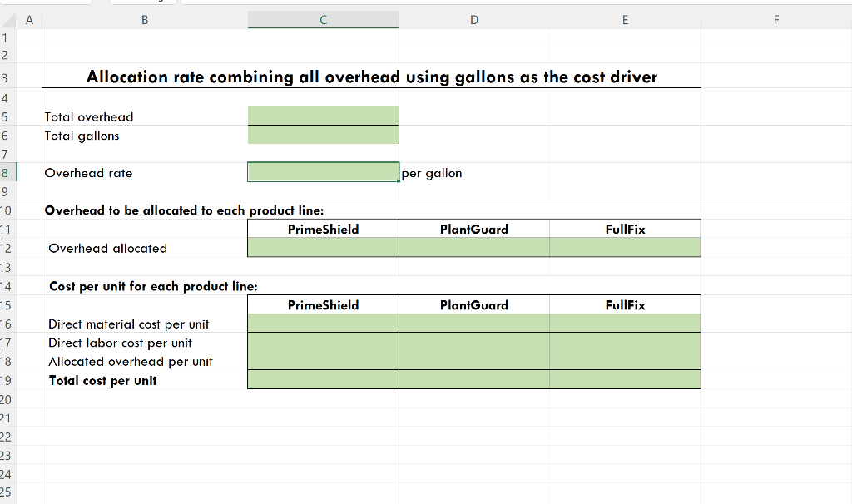Select Direct labor cost cell for PlantGuard
This screenshot has height=504, width=852.
473,342
